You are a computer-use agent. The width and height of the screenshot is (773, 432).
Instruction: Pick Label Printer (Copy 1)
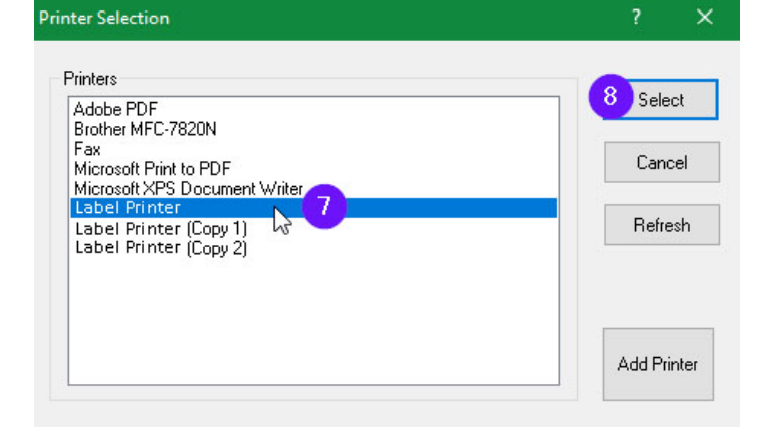tap(160, 228)
